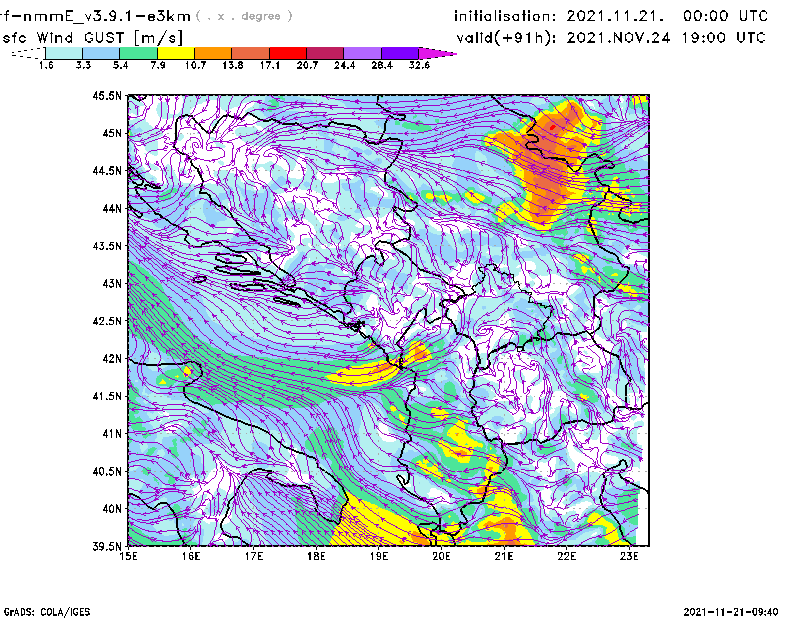Image resolution: width=800 pixels, height=618 pixels.
Task: Click the 'valid(+91h):' label
Action: click(506, 38)
